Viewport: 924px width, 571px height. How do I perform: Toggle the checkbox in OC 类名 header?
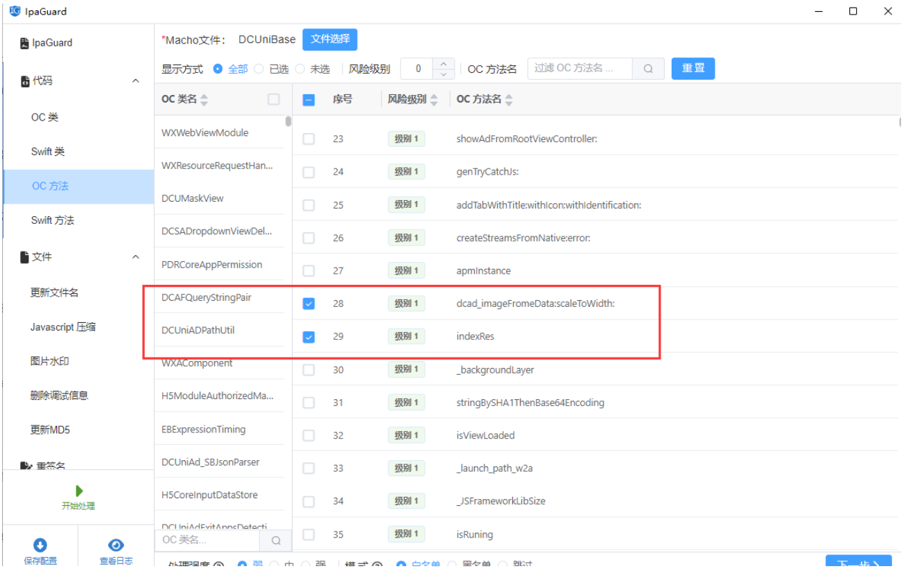pyautogui.click(x=274, y=100)
